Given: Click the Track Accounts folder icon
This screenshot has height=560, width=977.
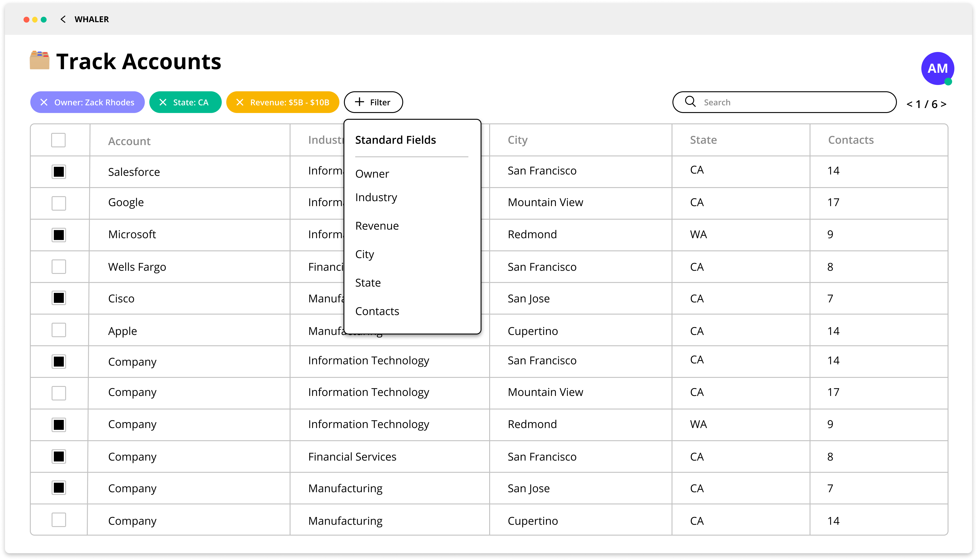Looking at the screenshot, I should pos(40,61).
